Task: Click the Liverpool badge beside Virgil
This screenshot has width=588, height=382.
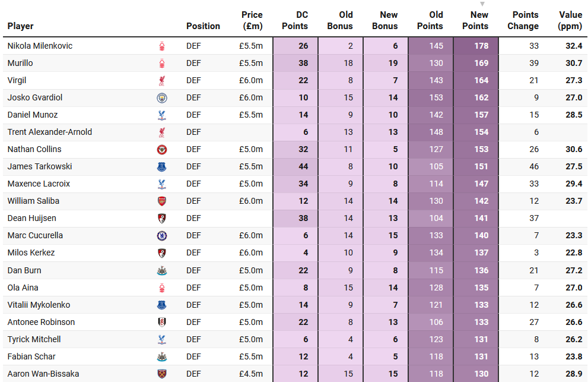Action: click(161, 80)
